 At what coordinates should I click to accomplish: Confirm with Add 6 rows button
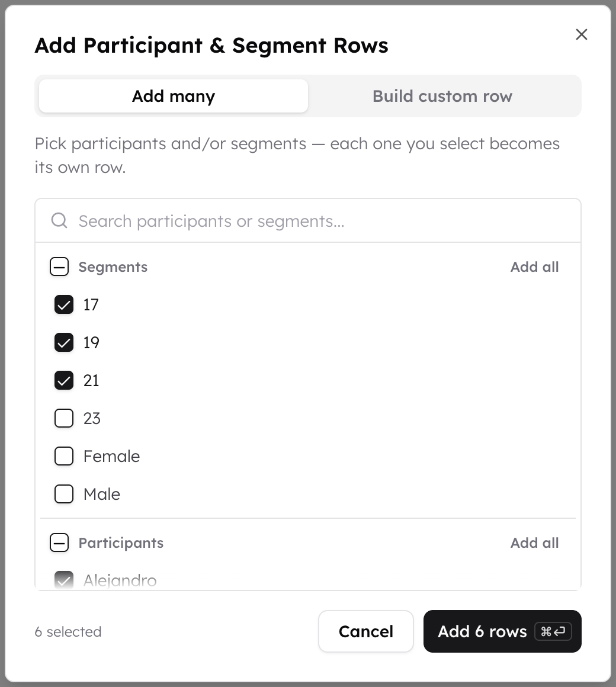pyautogui.click(x=502, y=631)
